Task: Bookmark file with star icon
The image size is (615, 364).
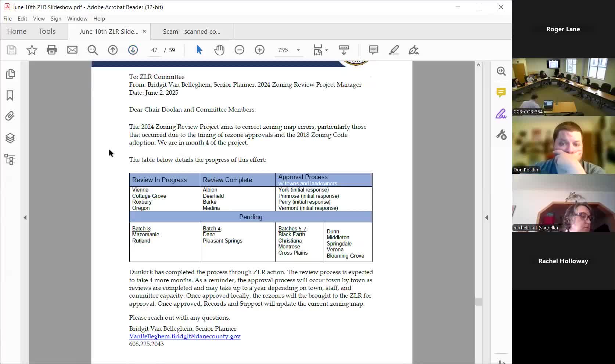Action: coord(32,50)
